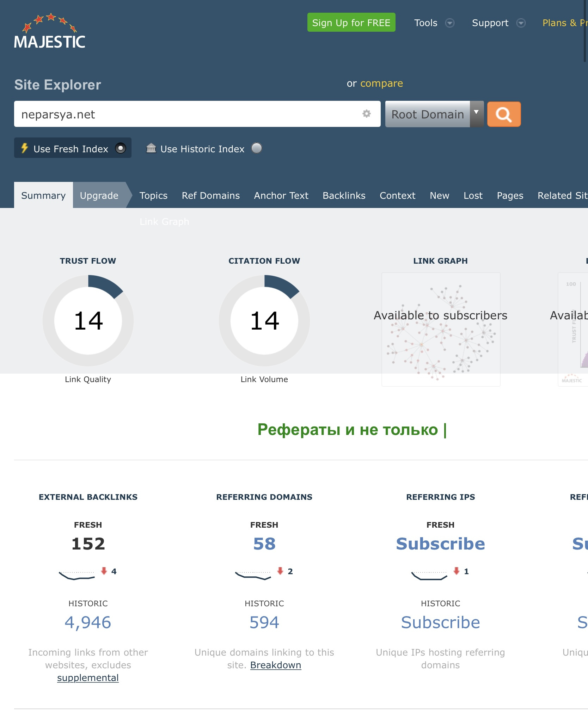Image resolution: width=588 pixels, height=718 pixels.
Task: Click the Tools menu circle arrow icon
Action: click(449, 23)
